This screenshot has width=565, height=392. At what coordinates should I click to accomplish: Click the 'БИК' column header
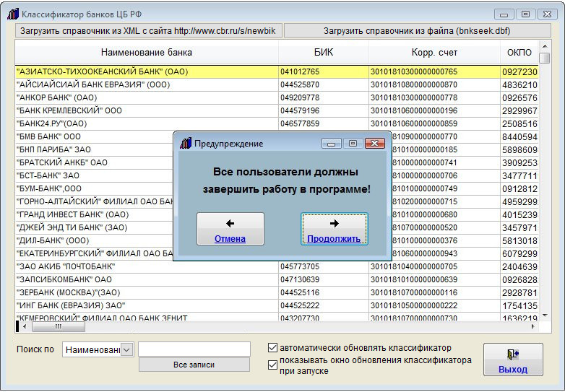click(324, 53)
